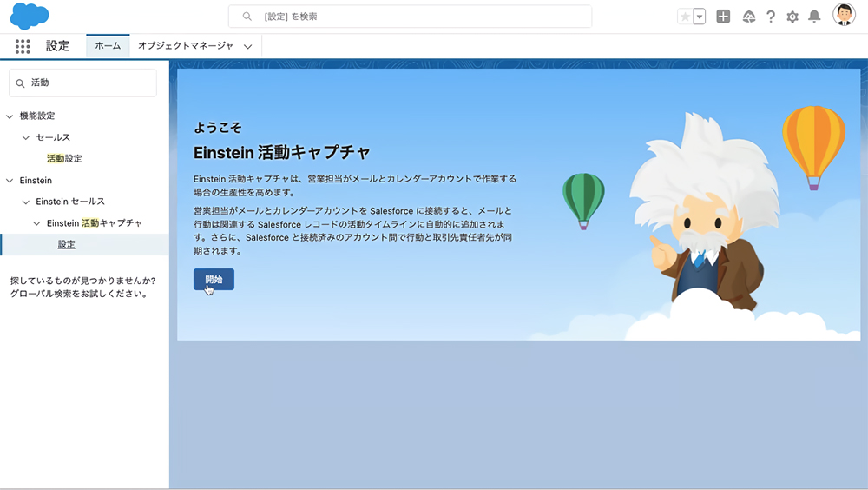Image resolution: width=868 pixels, height=490 pixels.
Task: Click the Einstein 活動キャプチャ heading
Action: [282, 152]
